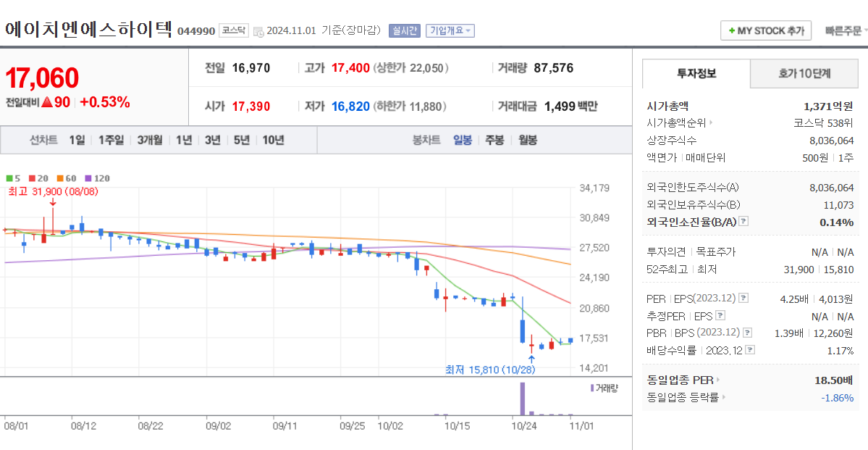Click the clock icon beside 2024.11.01 date
This screenshot has width=868, height=450.
[x=258, y=32]
